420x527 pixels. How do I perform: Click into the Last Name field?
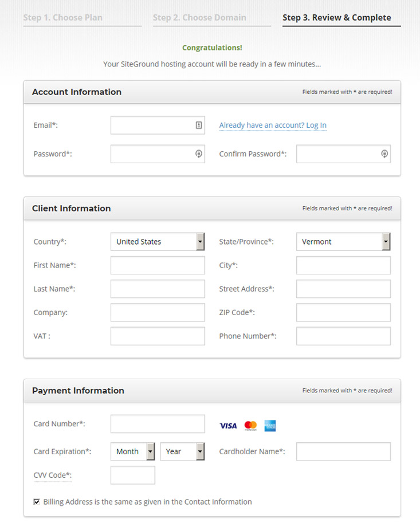(158, 289)
